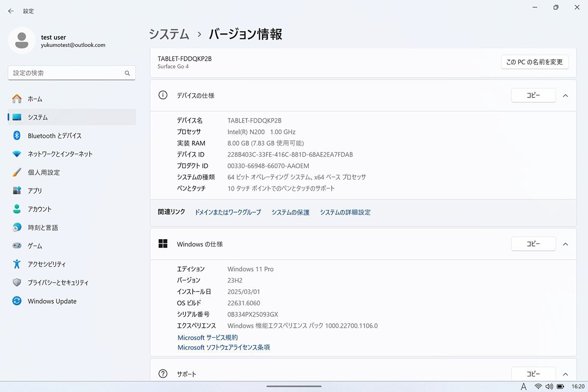Collapse the サポート section chevron
588x392 pixels.
click(x=565, y=374)
